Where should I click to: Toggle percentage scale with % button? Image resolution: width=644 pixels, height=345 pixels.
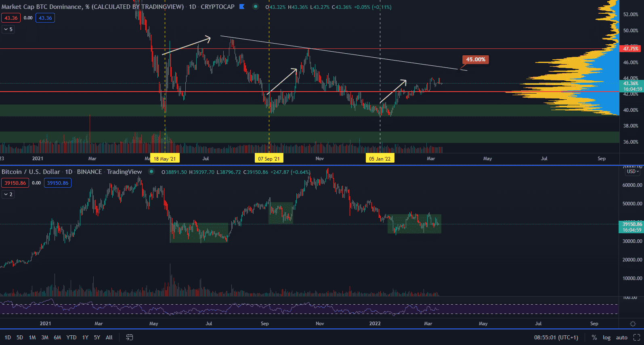[x=594, y=337]
